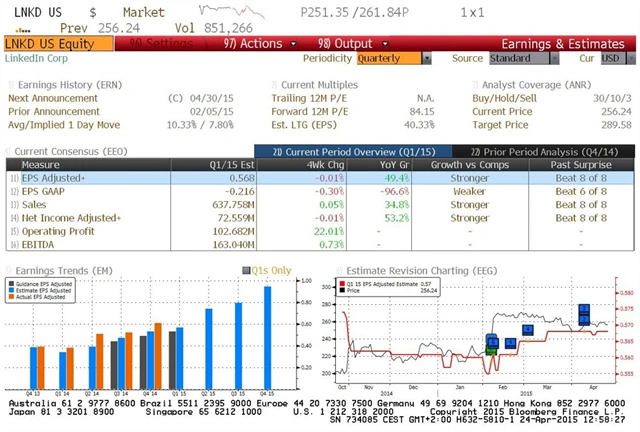Open the Earnings Trends (EM) section icon
Image resolution: width=640 pixels, height=432 pixels.
point(9,270)
